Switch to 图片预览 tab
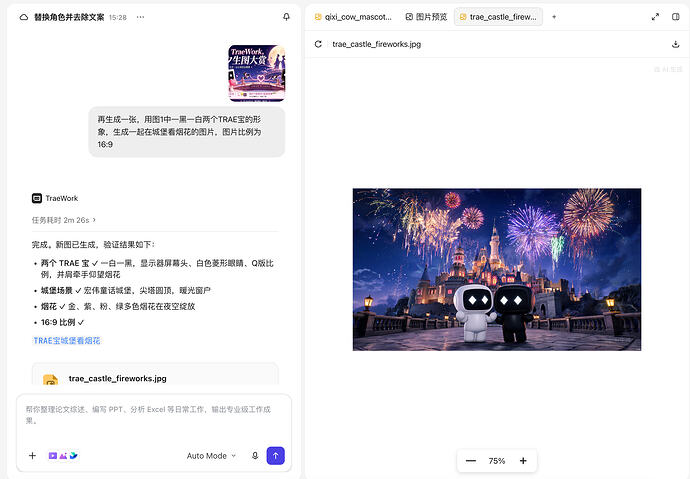The height and width of the screenshot is (479, 690). [x=426, y=17]
